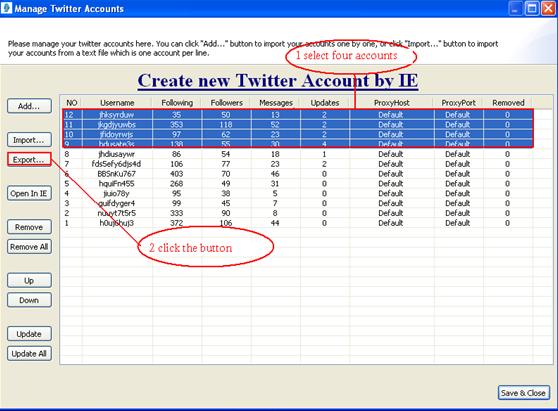
Task: Close the Manage Twitter Accounts window
Action: pos(548,9)
